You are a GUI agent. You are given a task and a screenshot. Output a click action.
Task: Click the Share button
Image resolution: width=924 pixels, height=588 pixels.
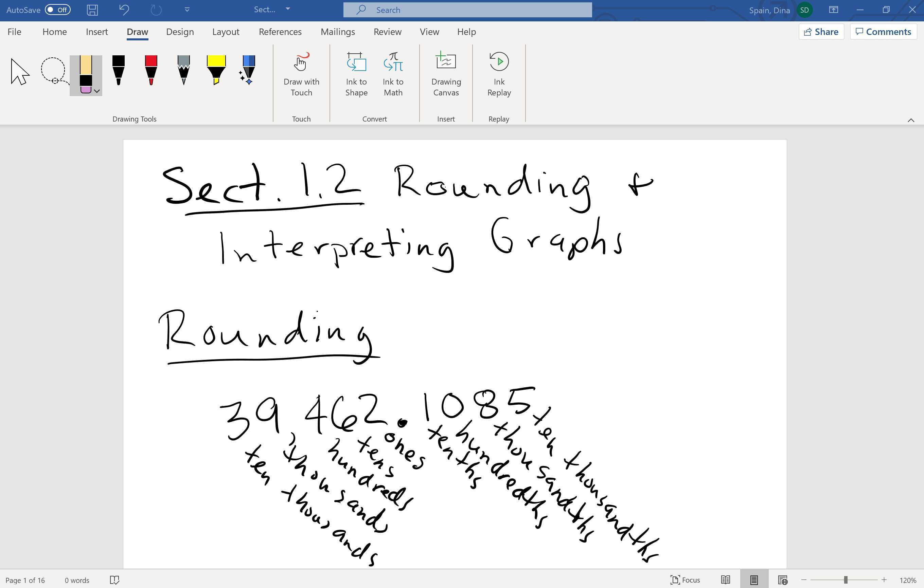pos(821,32)
